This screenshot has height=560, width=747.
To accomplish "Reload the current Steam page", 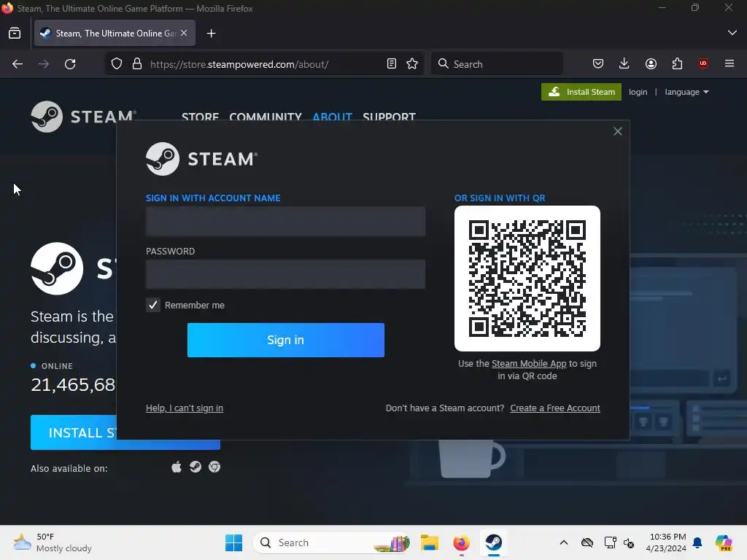I will pyautogui.click(x=70, y=64).
